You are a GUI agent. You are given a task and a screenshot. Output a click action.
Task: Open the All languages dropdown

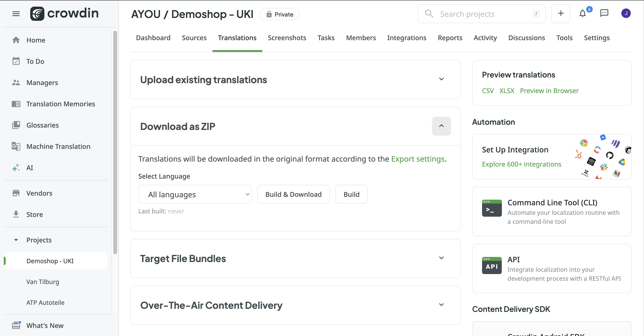click(195, 194)
